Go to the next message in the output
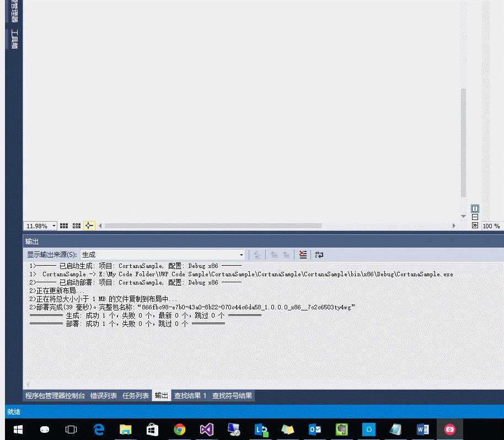 [x=286, y=255]
